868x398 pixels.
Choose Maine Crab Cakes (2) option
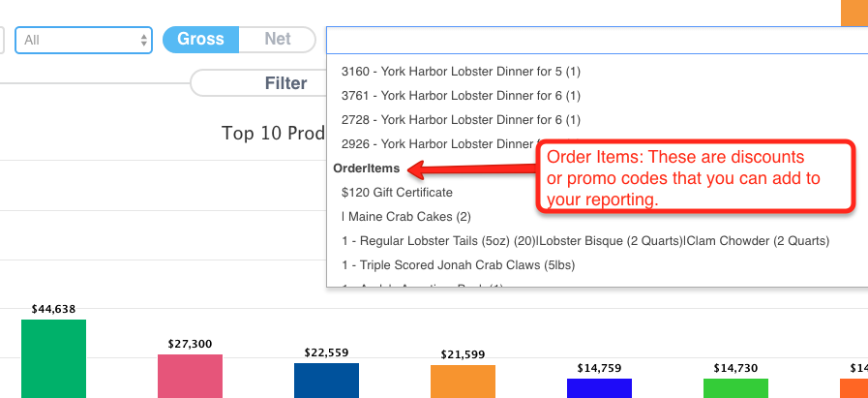tap(406, 217)
